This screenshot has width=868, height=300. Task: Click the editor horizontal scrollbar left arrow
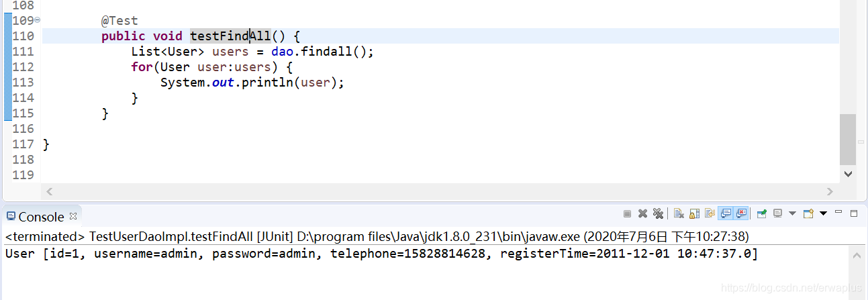click(x=48, y=192)
